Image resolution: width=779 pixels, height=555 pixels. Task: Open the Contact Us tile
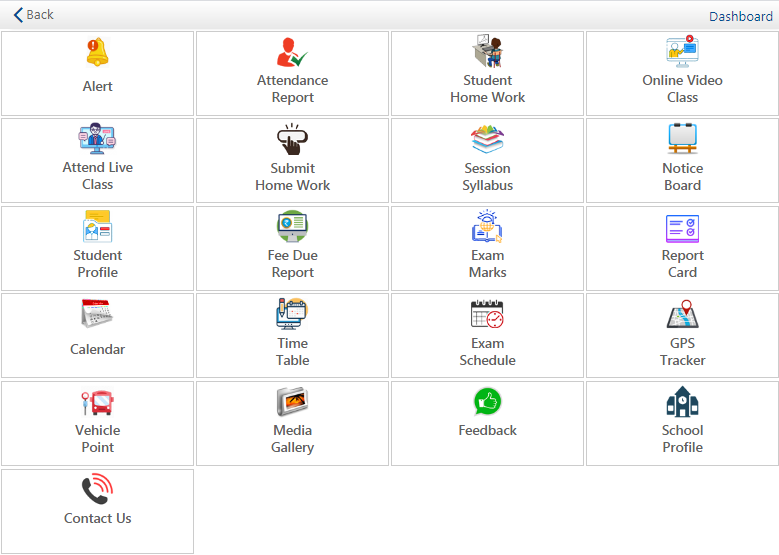tap(97, 511)
